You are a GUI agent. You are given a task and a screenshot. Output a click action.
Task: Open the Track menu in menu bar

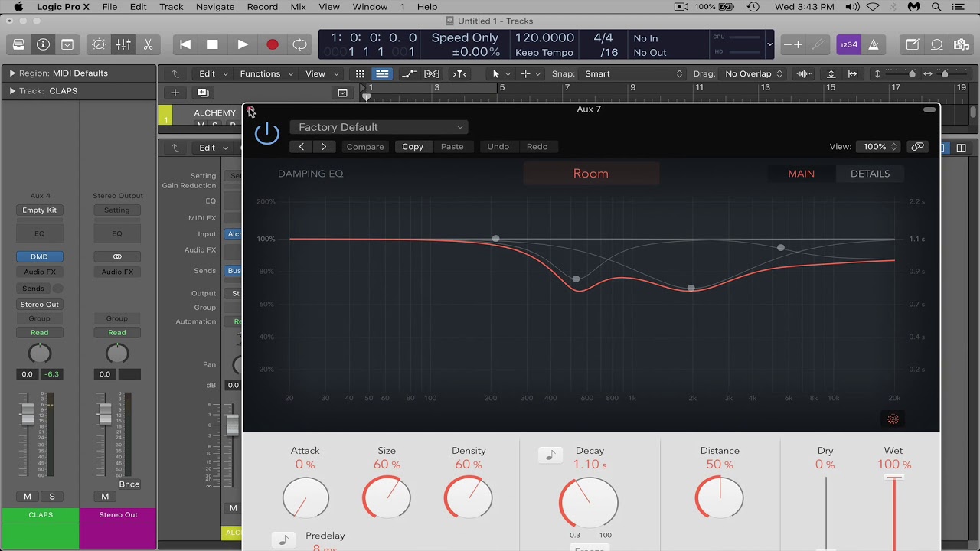pyautogui.click(x=171, y=7)
